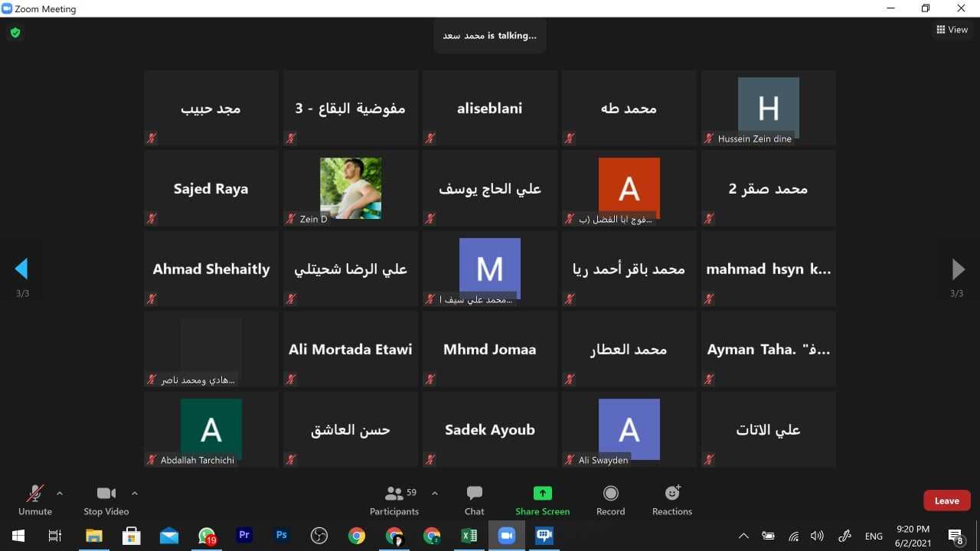980x551 pixels.
Task: Leave the meeting using the red button
Action: pyautogui.click(x=946, y=500)
